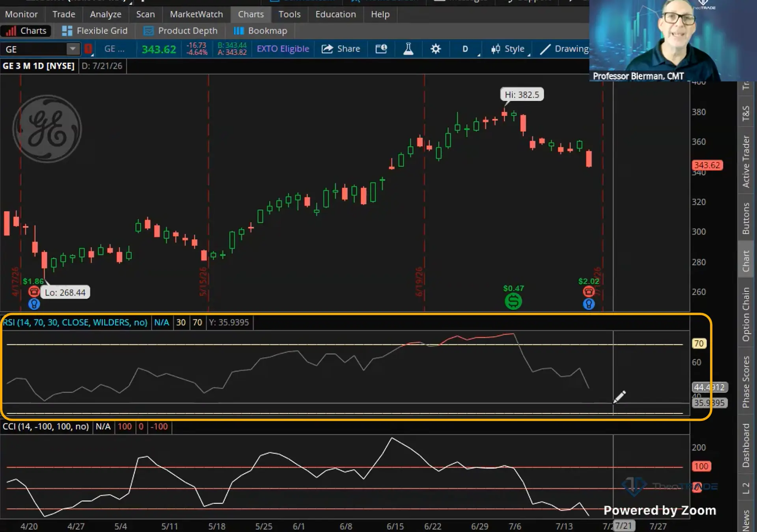Open the chart alerts calendar icon

pos(381,49)
